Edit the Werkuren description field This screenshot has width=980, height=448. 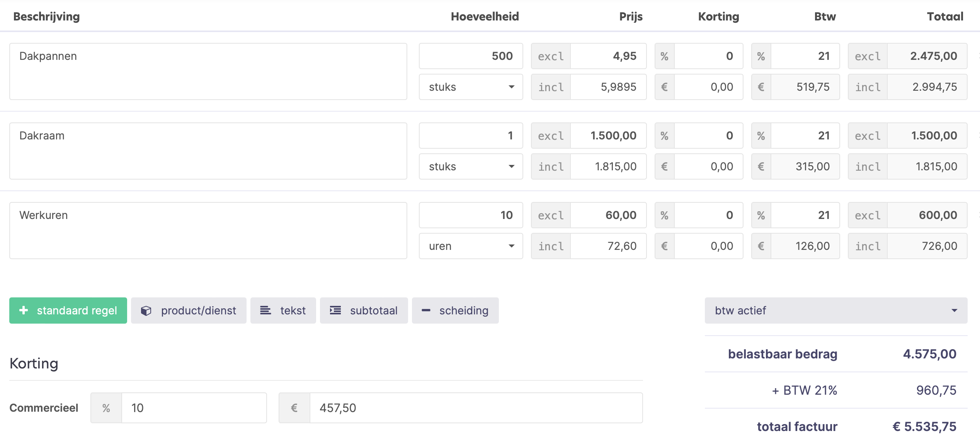click(208, 231)
